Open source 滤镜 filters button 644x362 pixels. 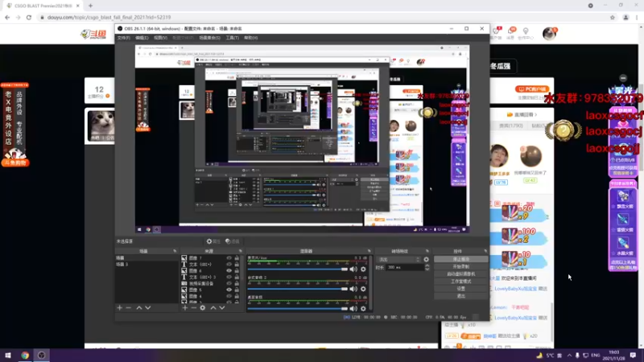(x=233, y=241)
